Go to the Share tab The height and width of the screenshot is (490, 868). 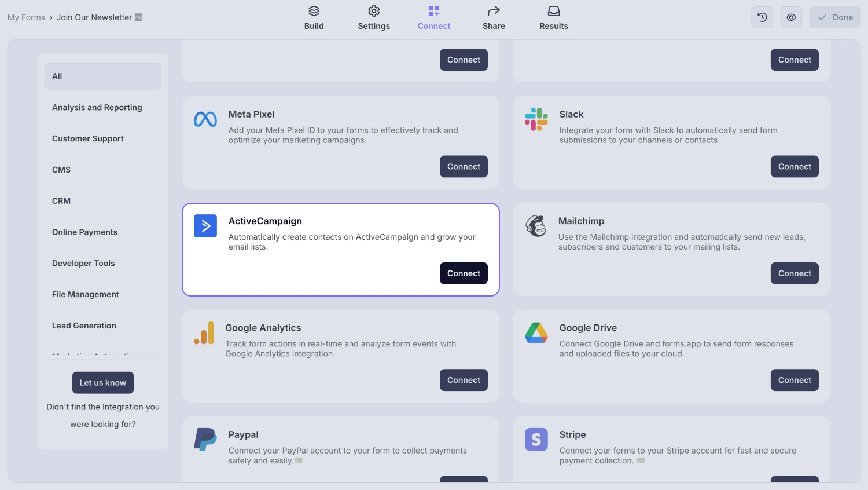tap(494, 18)
